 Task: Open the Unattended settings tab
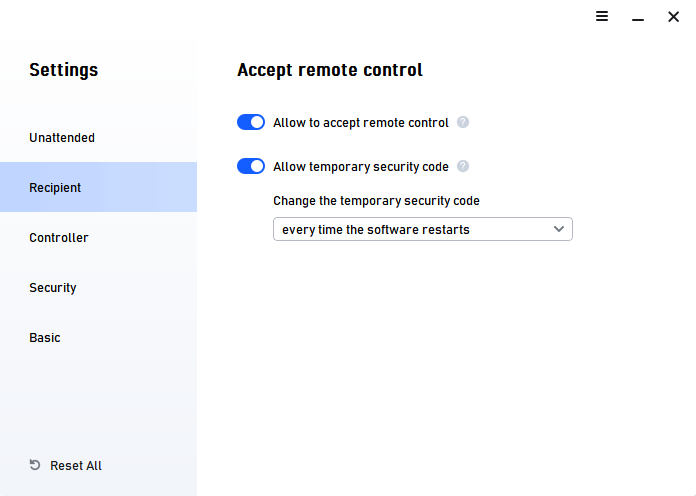pos(62,138)
